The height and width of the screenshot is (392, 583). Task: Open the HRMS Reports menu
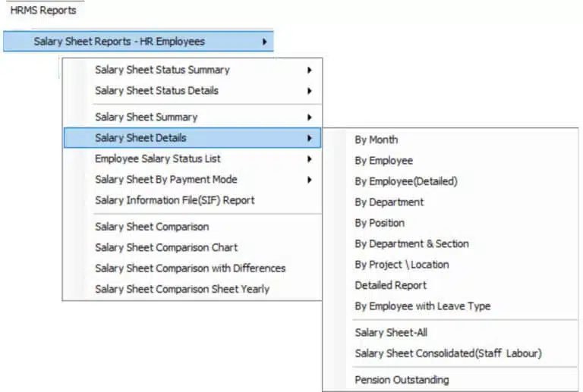(x=43, y=11)
